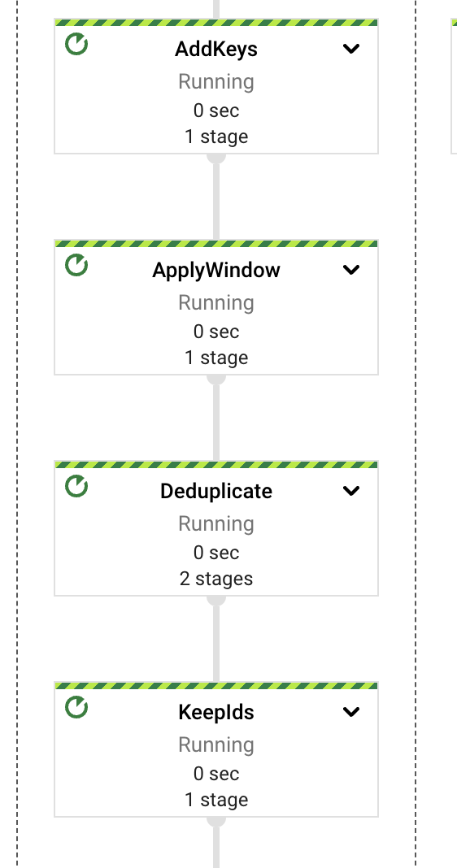The height and width of the screenshot is (868, 457).
Task: Click the running status icon on Deduplicate
Action: (76, 486)
